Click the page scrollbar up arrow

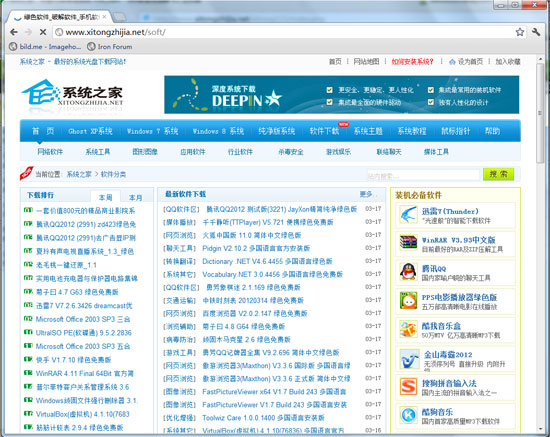coord(541,59)
